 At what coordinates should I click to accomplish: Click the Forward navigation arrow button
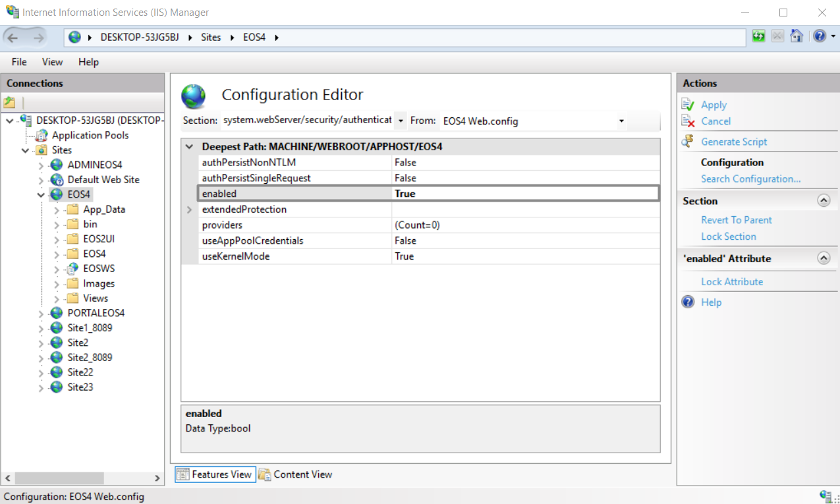point(38,38)
